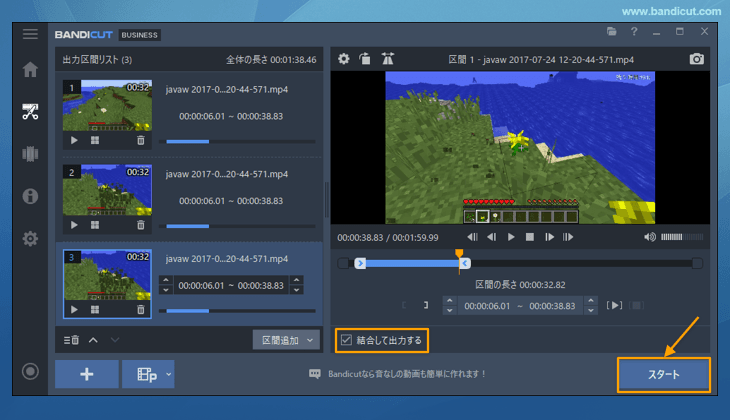Screen dimensions: 730x420
Task: Click start time field 00:00:06.01 below timeline
Action: coord(487,306)
